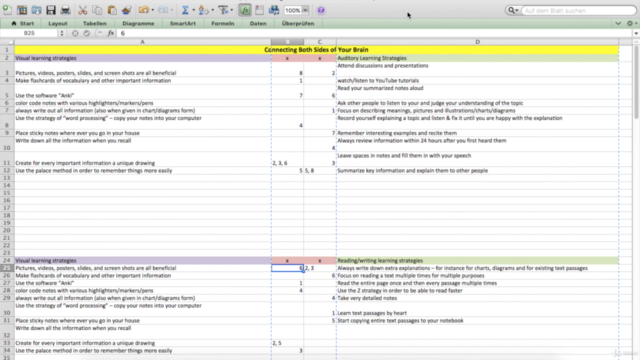
Task: Cut selection with the scissors icon
Action: [82, 10]
